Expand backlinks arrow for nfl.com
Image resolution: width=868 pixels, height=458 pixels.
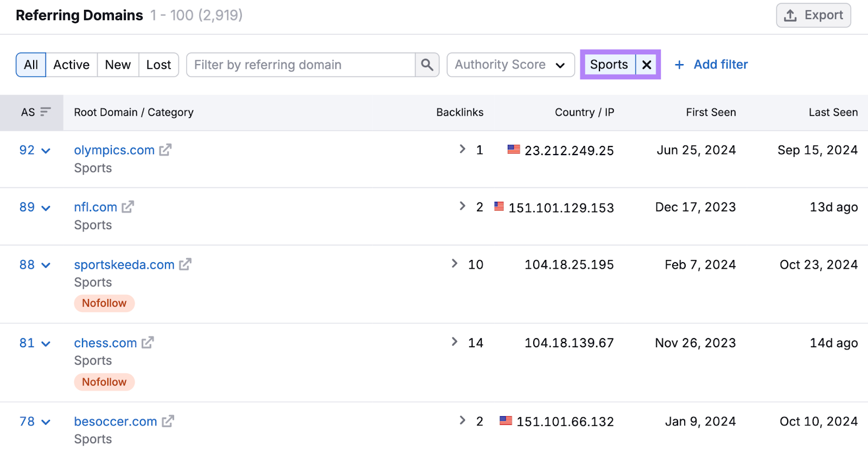pos(462,206)
